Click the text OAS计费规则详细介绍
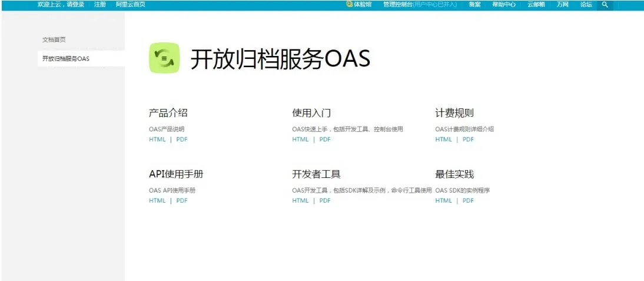This screenshot has height=281, width=644. click(x=464, y=129)
